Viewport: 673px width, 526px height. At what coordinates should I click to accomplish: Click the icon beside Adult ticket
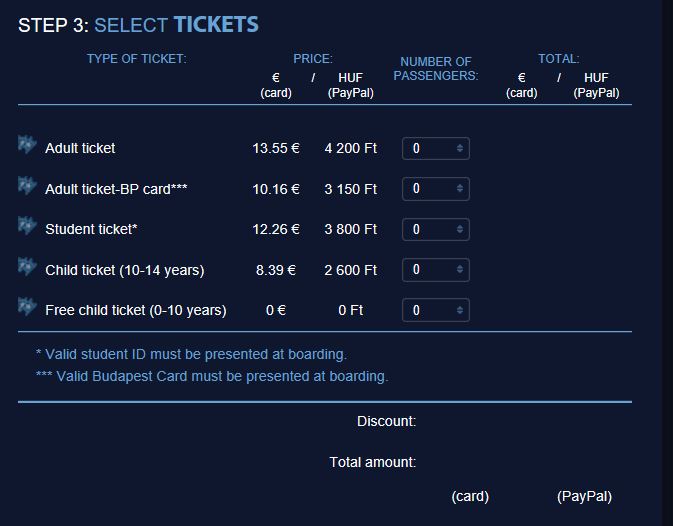pyautogui.click(x=27, y=145)
